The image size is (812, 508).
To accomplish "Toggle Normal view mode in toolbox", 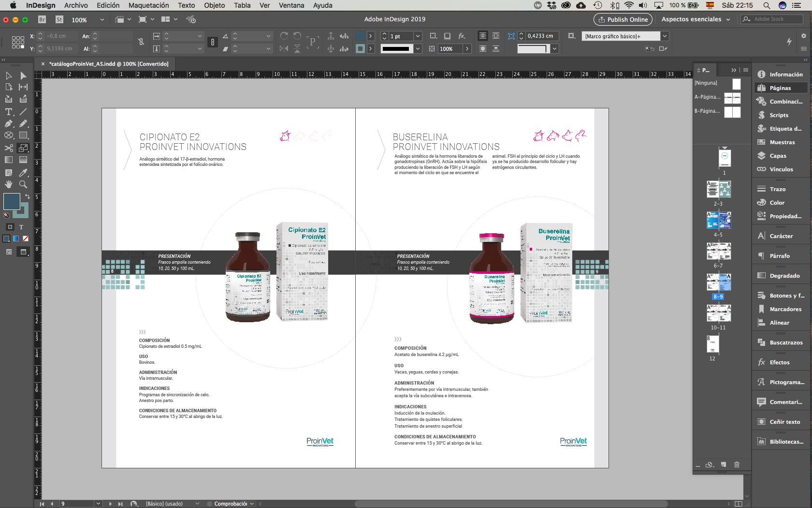I will click(9, 252).
